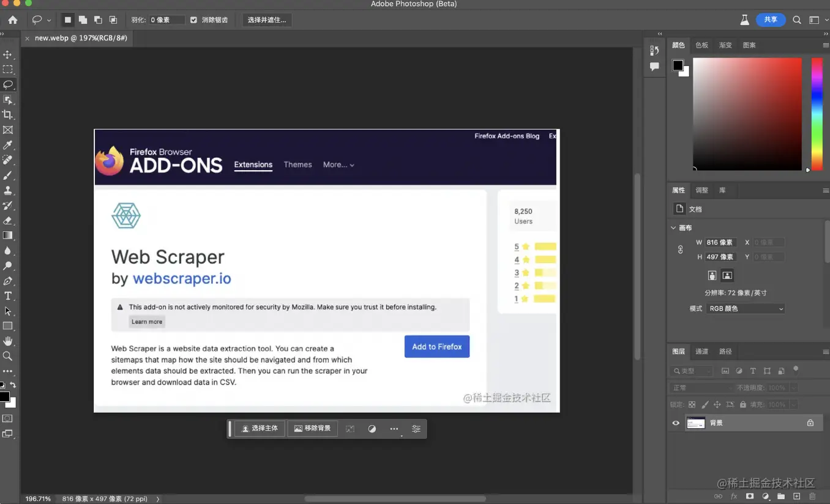Open the beta features beaker icon
830x504 pixels.
point(744,20)
